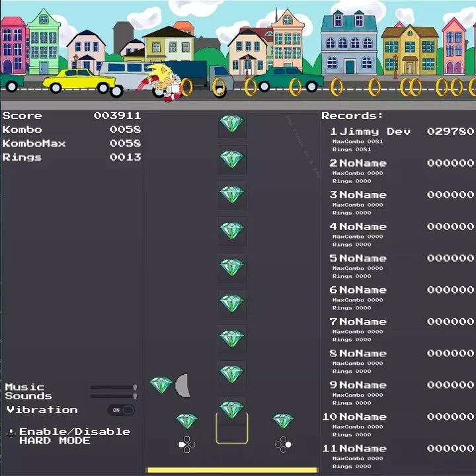Select record row 2 NoName
Viewport: 476px width, 476px height.
click(402, 171)
